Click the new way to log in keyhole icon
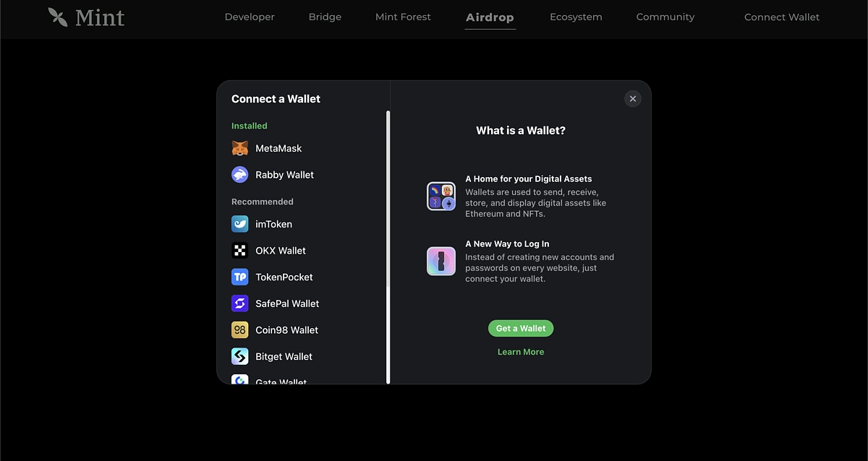The height and width of the screenshot is (461, 868). tap(441, 262)
